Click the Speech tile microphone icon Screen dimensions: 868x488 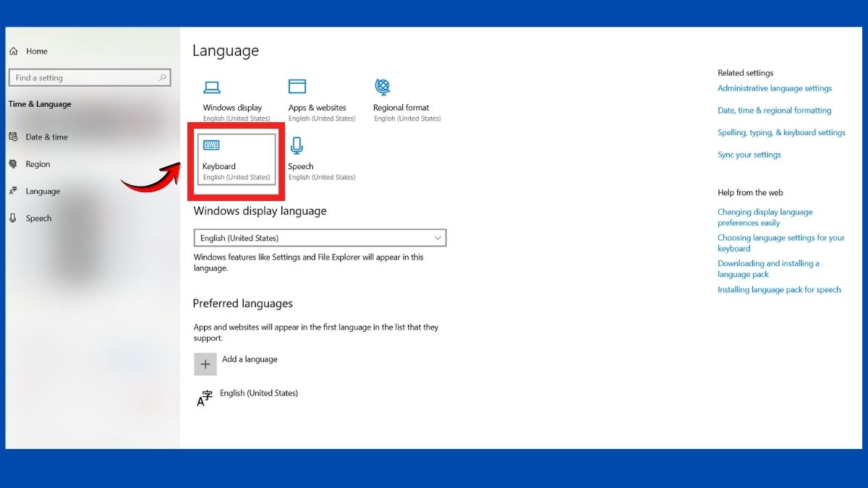click(297, 146)
